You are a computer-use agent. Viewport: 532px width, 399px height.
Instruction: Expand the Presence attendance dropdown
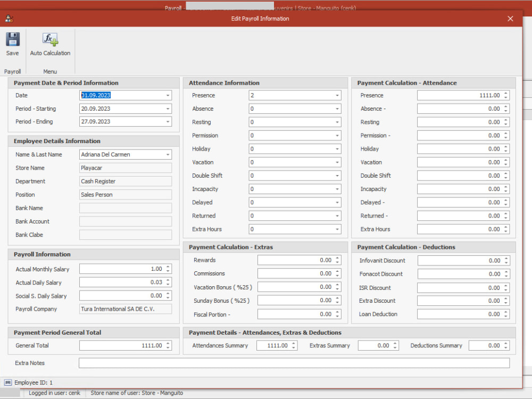[336, 95]
